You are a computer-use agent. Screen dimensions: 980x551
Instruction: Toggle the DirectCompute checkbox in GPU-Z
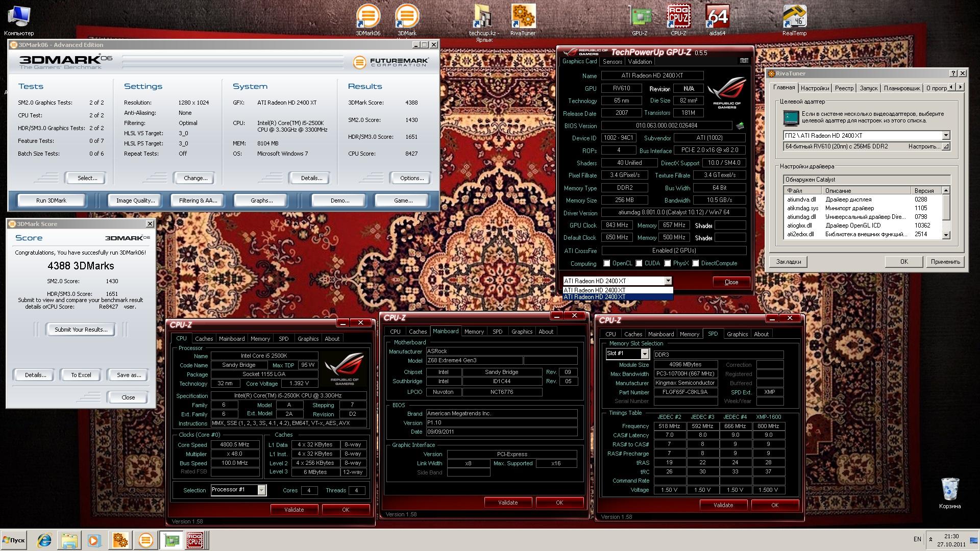click(x=695, y=264)
